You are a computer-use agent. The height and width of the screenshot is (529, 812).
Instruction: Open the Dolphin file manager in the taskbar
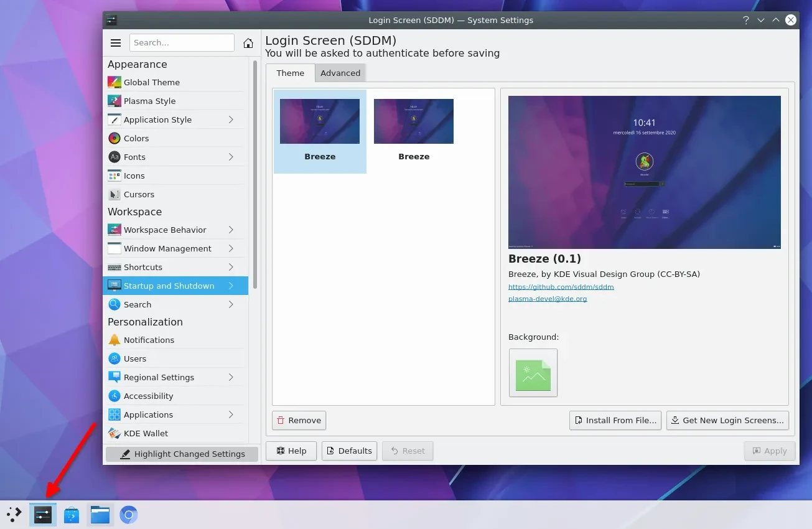click(100, 515)
